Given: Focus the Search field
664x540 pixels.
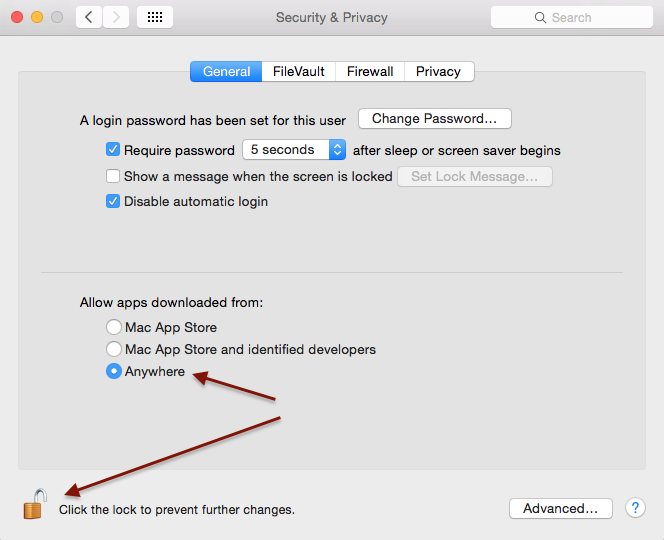Looking at the screenshot, I should click(572, 17).
